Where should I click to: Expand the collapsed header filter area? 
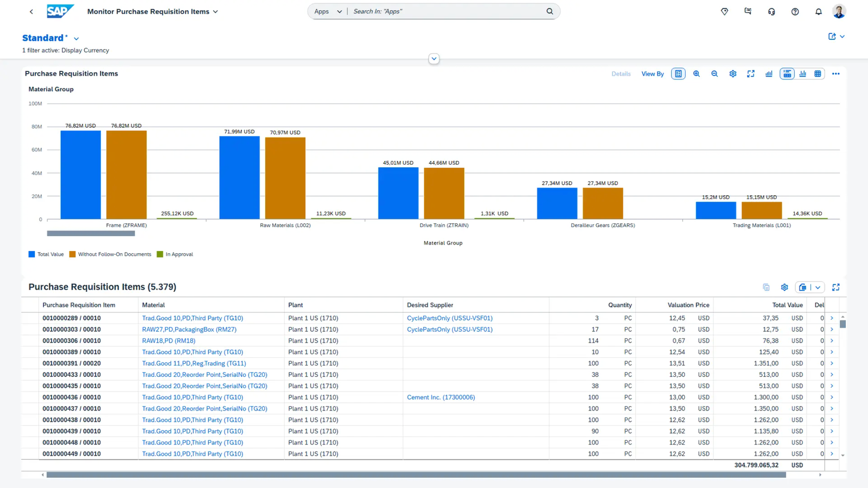434,59
